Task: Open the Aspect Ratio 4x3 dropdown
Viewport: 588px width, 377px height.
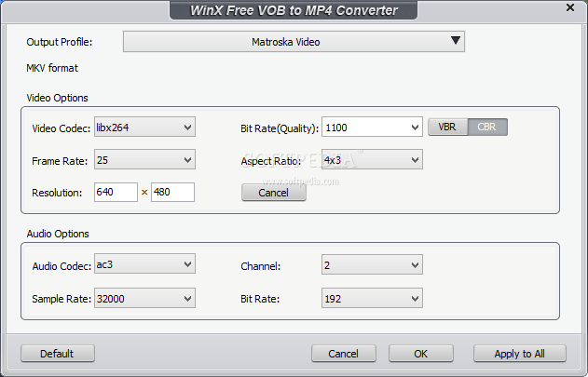Action: 372,159
